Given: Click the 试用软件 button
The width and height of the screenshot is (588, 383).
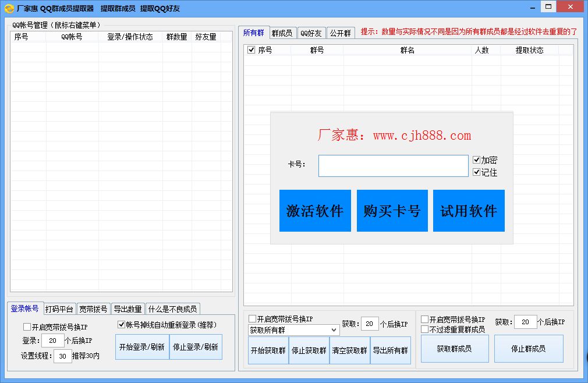Looking at the screenshot, I should [469, 211].
